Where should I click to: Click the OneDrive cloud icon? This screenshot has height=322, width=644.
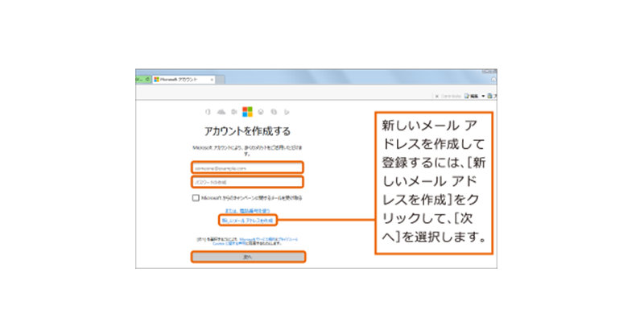221,112
